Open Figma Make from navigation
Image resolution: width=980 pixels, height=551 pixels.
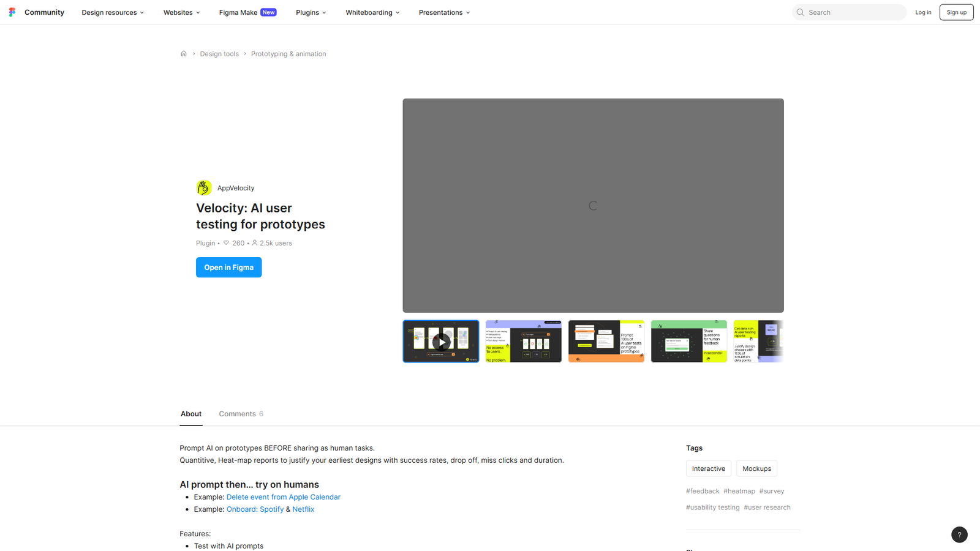pyautogui.click(x=247, y=12)
